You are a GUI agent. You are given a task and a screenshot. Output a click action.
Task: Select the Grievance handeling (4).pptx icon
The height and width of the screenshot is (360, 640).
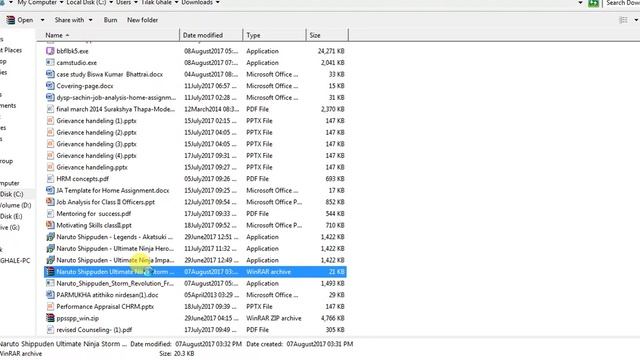tap(50, 156)
